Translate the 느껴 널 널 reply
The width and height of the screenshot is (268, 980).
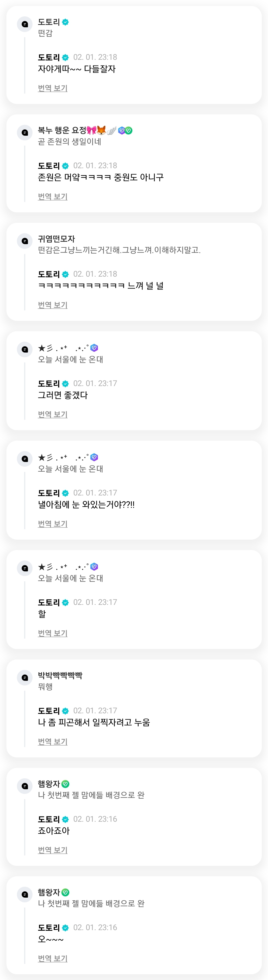pyautogui.click(x=53, y=305)
